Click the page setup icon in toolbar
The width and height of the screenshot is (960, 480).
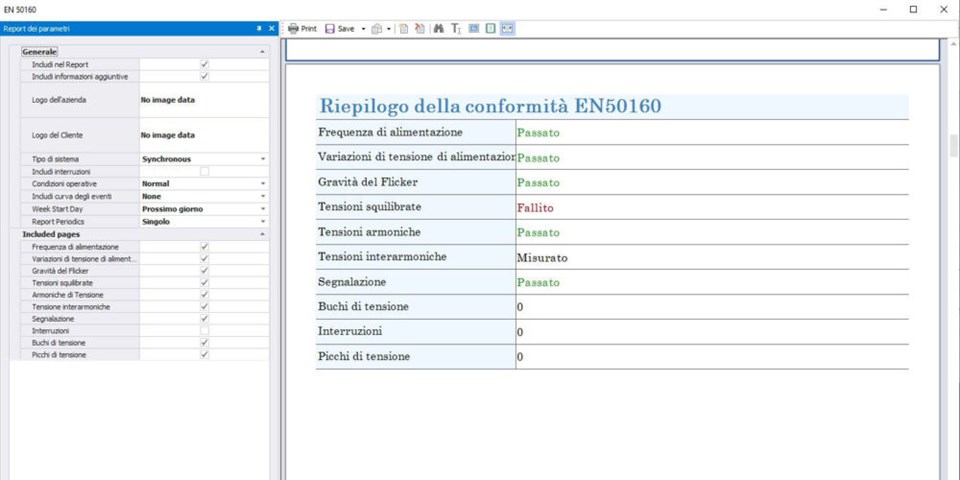coord(404,29)
